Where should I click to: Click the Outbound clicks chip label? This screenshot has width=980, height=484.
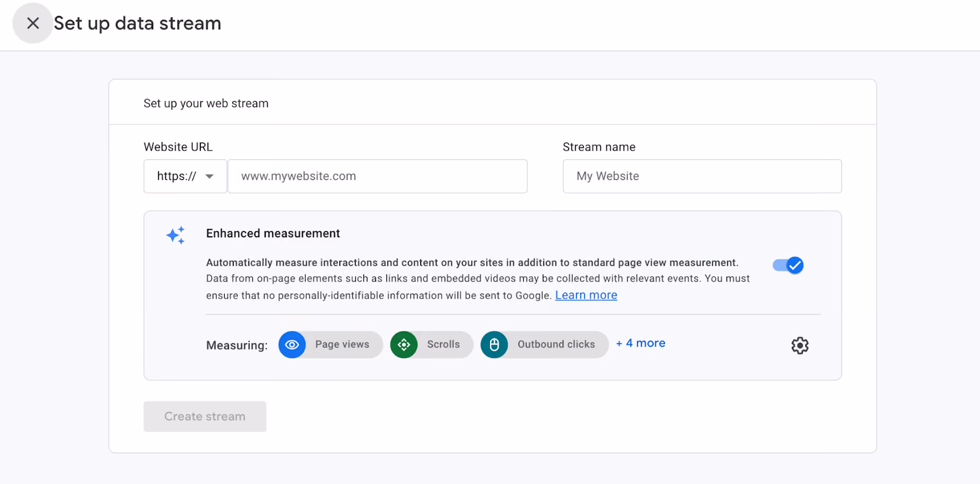556,344
